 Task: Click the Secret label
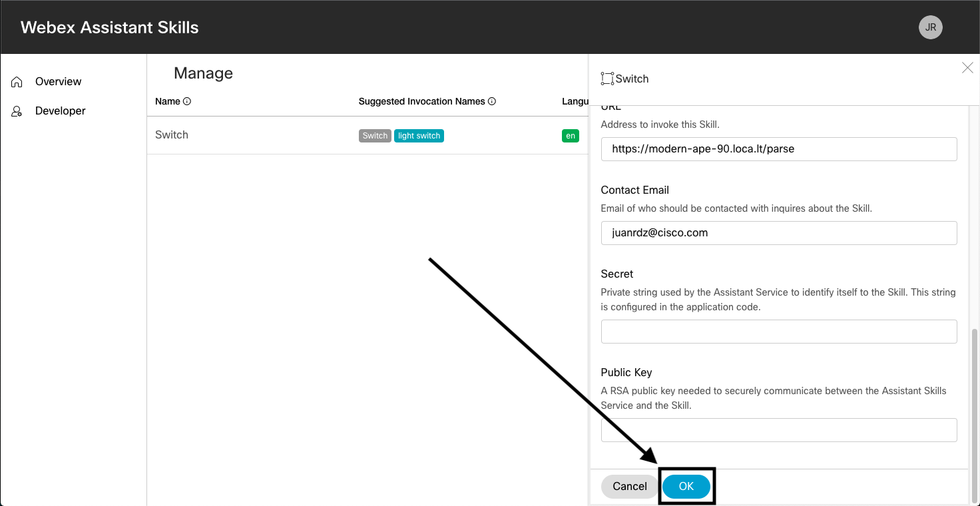617,274
